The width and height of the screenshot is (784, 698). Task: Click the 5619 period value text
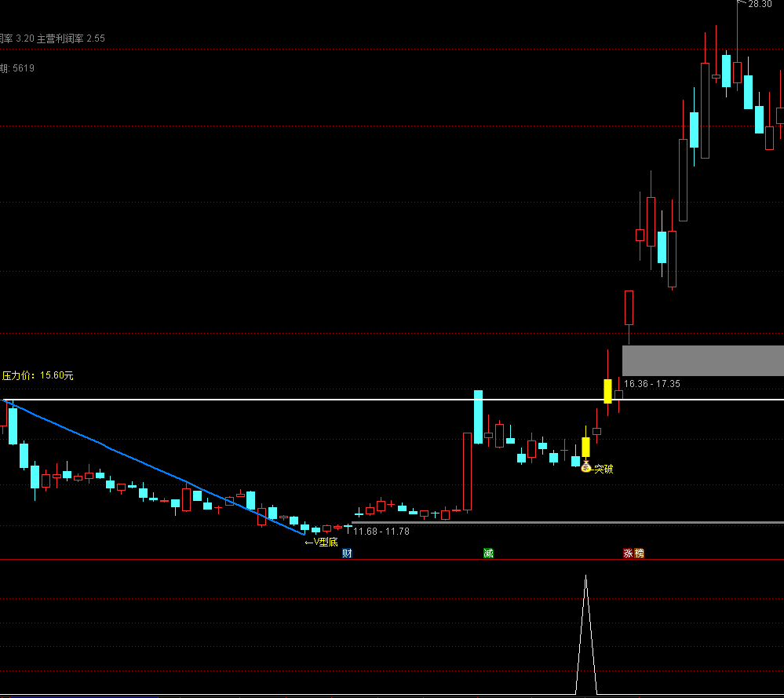click(23, 68)
